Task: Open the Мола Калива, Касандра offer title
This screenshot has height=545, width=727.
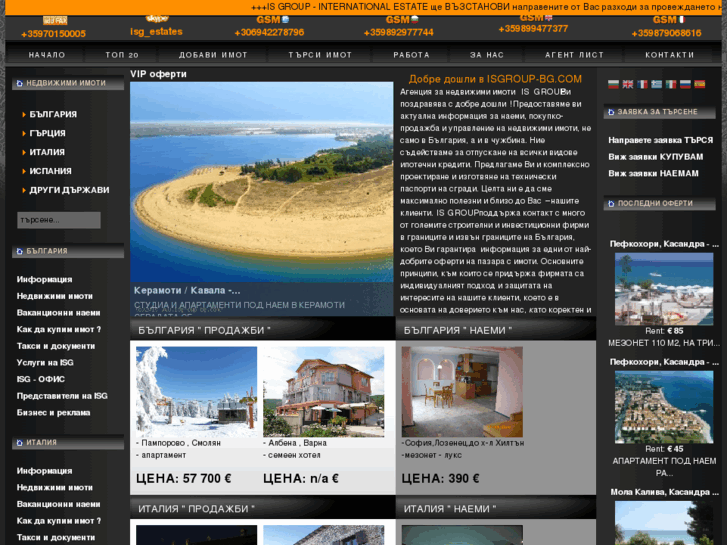Action: (664, 492)
